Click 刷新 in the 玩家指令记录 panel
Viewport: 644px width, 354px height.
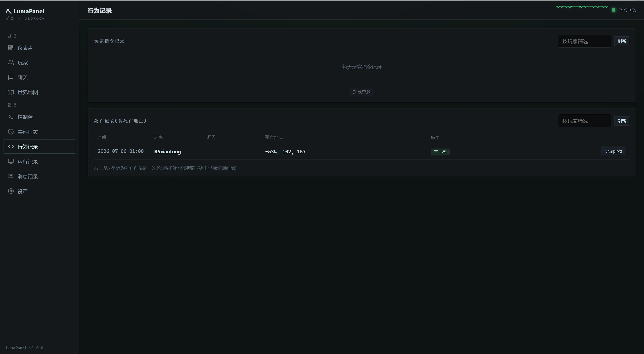pos(622,41)
